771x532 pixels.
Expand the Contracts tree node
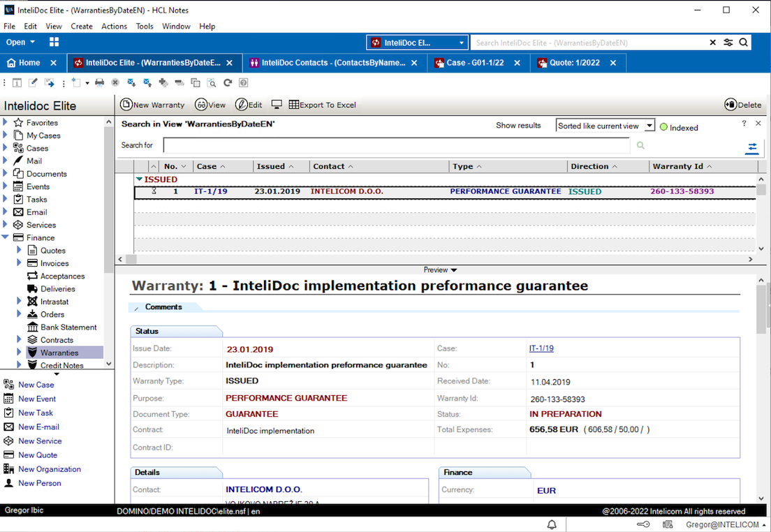coord(19,340)
